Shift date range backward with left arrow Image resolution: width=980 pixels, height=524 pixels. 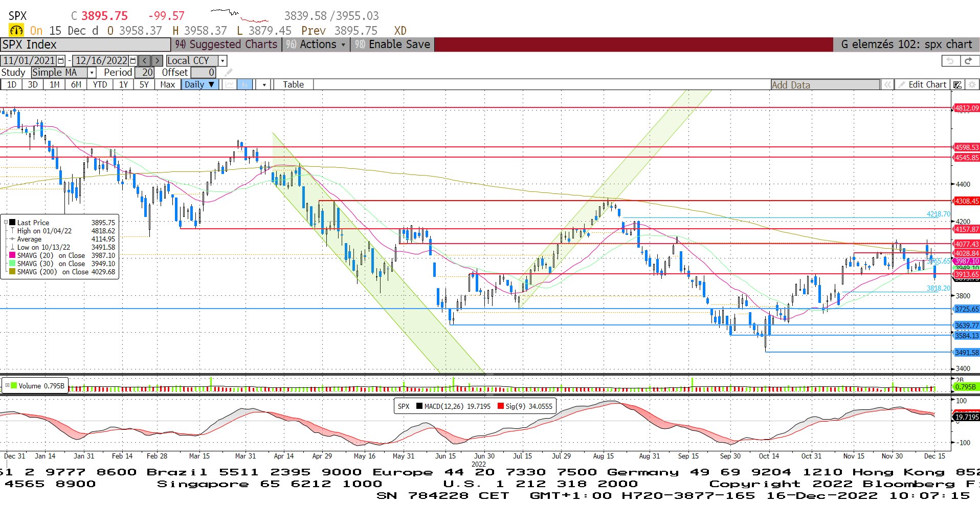coord(145,60)
